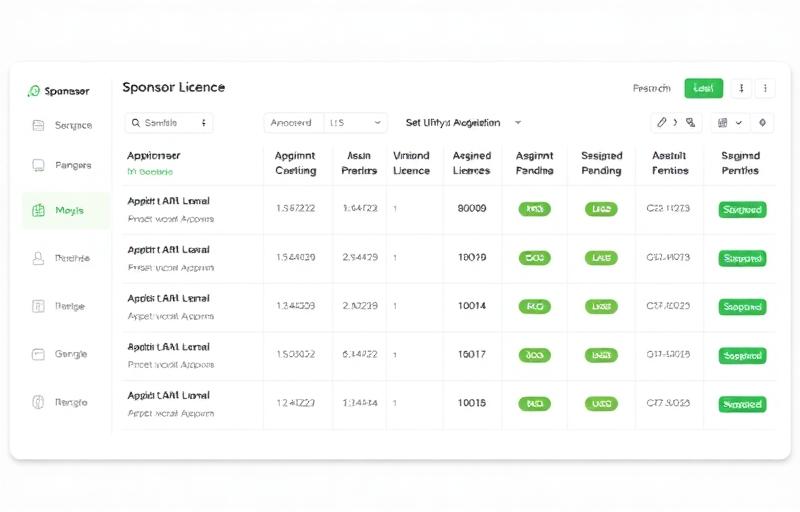Click Aestilt Fenties code in 16017 row

point(668,354)
